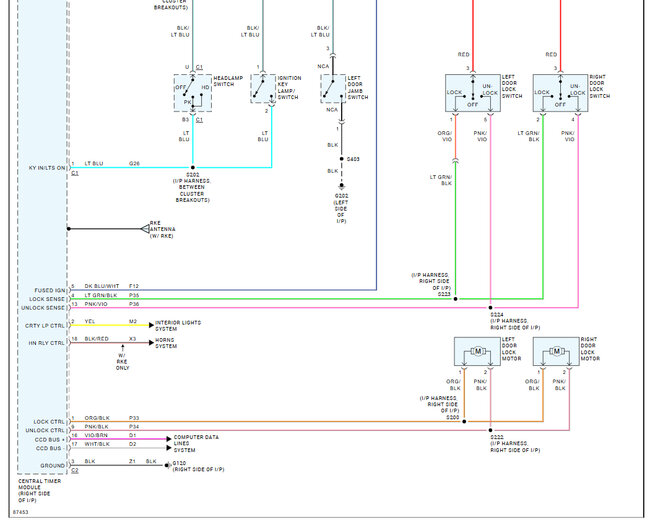Click the Z1 circuit code
Image resolution: width=650 pixels, height=522 pixels.
[x=132, y=461]
